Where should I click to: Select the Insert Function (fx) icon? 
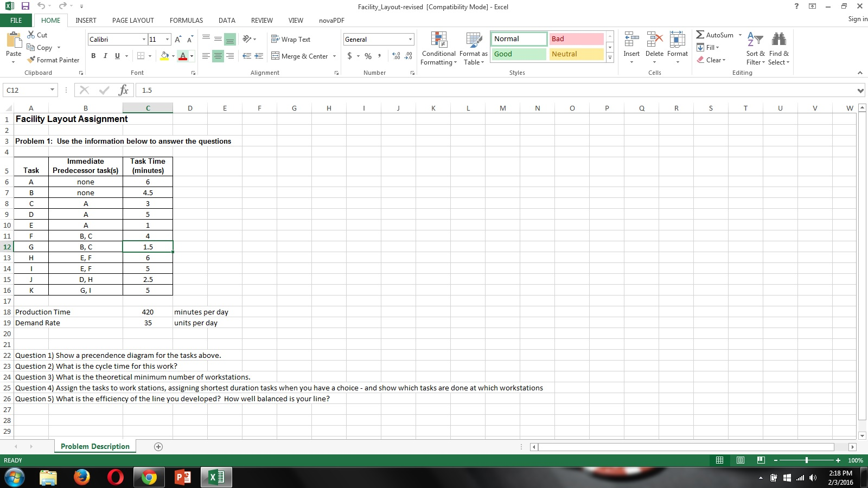tap(122, 90)
